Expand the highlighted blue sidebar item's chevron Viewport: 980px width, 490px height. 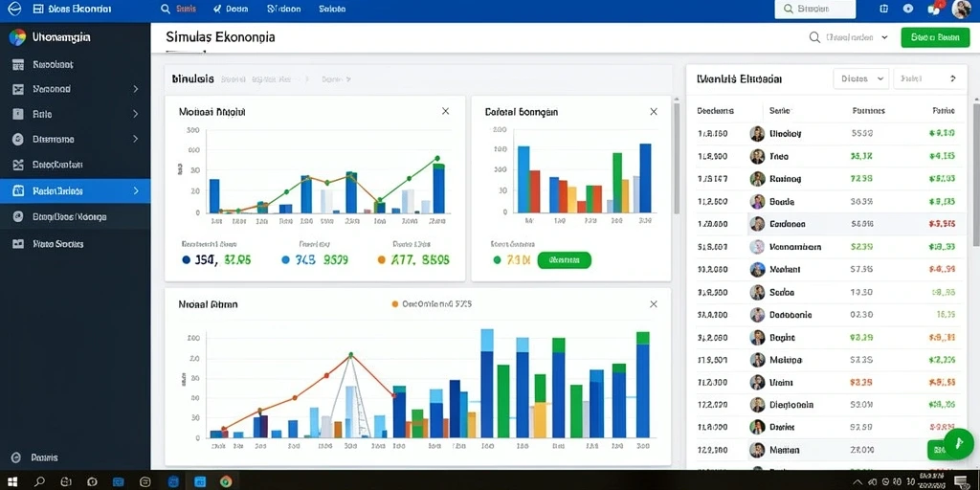pos(136,190)
